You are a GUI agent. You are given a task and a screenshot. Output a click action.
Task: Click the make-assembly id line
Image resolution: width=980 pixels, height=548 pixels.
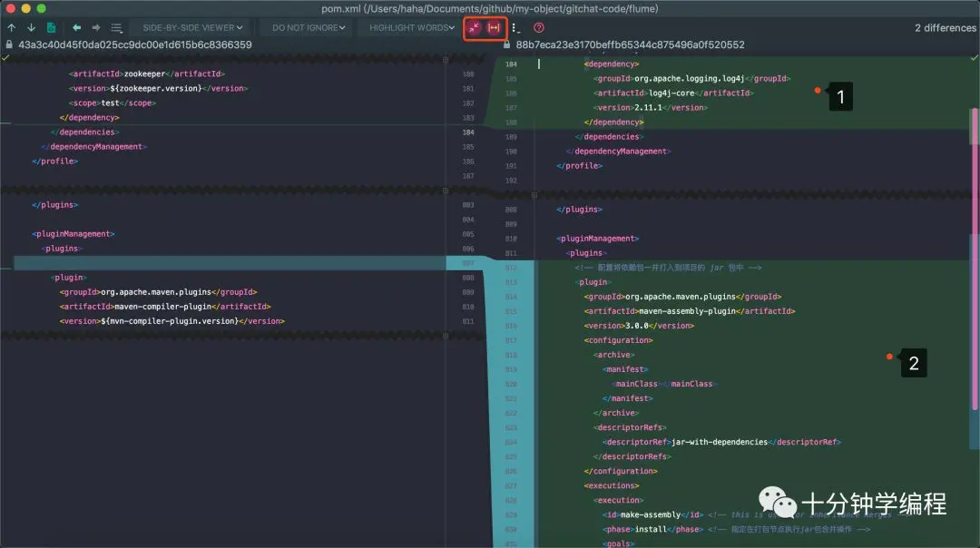(652, 514)
